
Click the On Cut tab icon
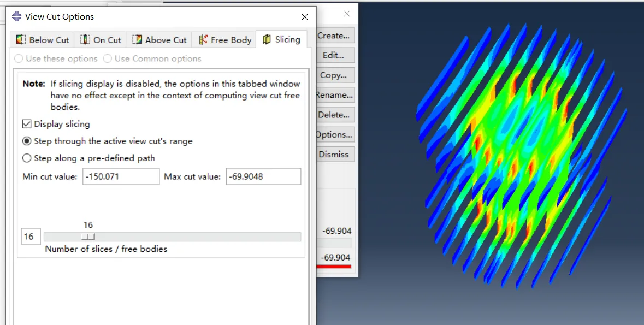[85, 39]
